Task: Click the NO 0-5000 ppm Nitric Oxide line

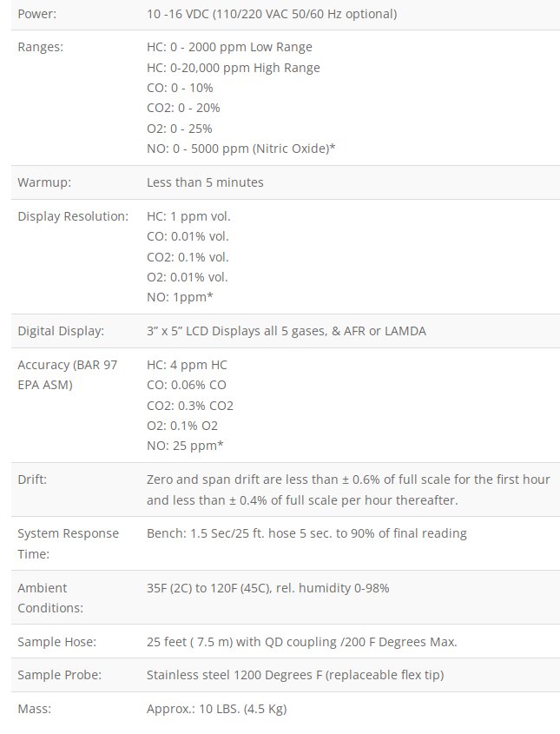Action: coord(240,149)
